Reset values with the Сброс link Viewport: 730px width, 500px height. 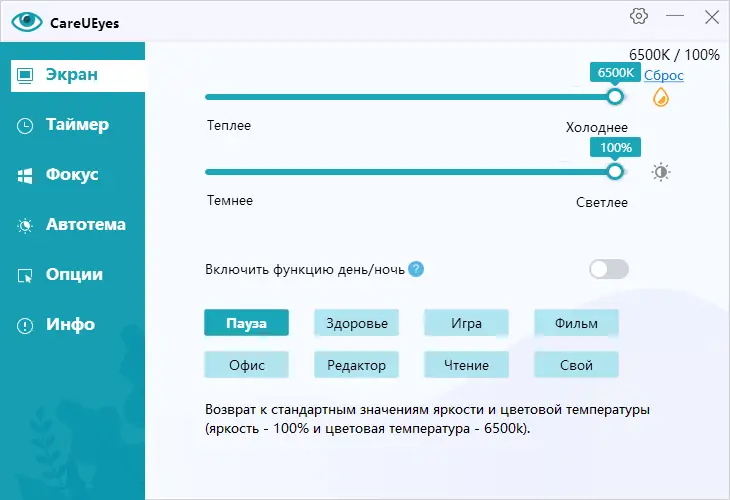[x=663, y=75]
